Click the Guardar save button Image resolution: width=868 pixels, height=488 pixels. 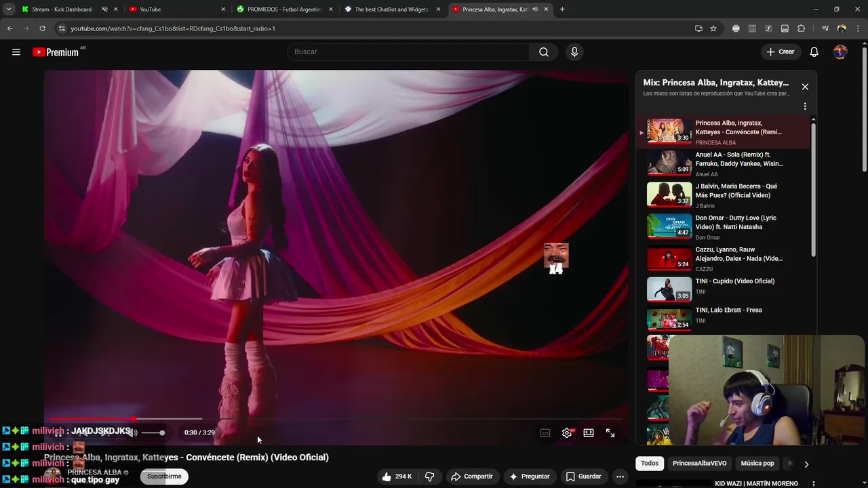(x=584, y=476)
